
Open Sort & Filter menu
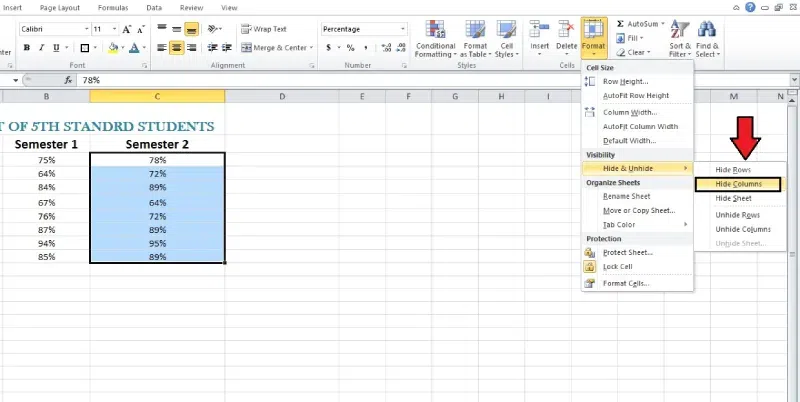coord(680,39)
